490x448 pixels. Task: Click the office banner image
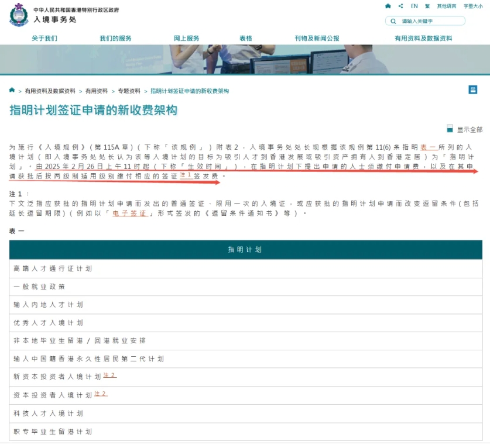pos(245,59)
